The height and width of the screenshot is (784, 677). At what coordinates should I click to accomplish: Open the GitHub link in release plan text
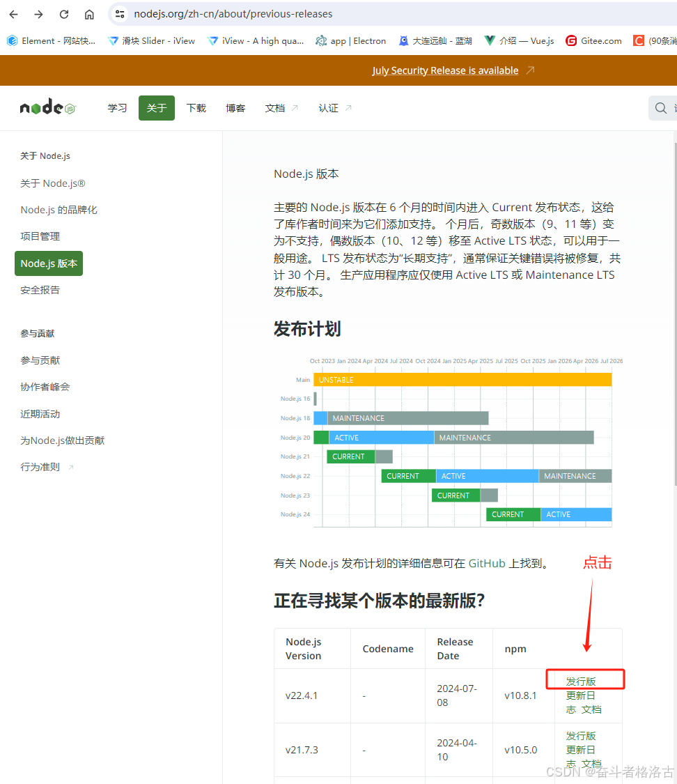click(487, 564)
